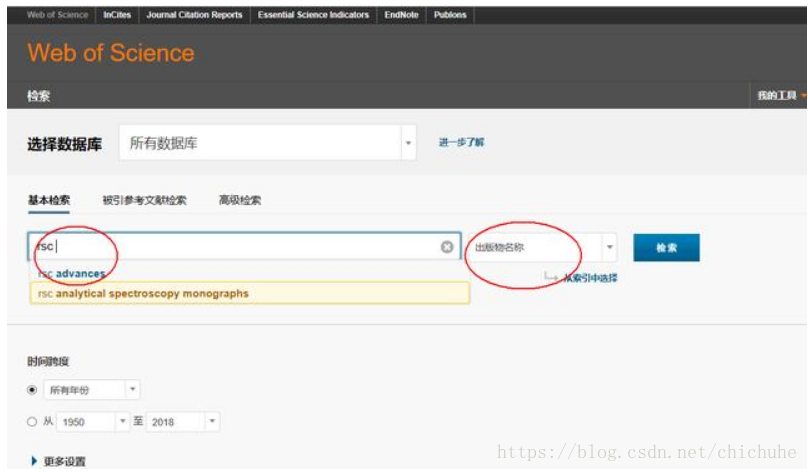This screenshot has width=808, height=472.
Task: Open the 检索 navigation item
Action: [x=39, y=96]
